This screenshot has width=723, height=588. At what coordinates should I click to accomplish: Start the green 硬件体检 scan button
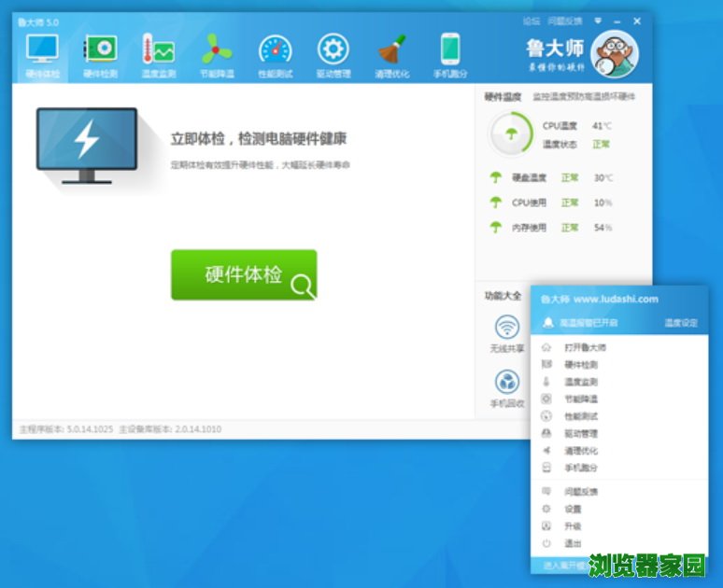[x=244, y=274]
